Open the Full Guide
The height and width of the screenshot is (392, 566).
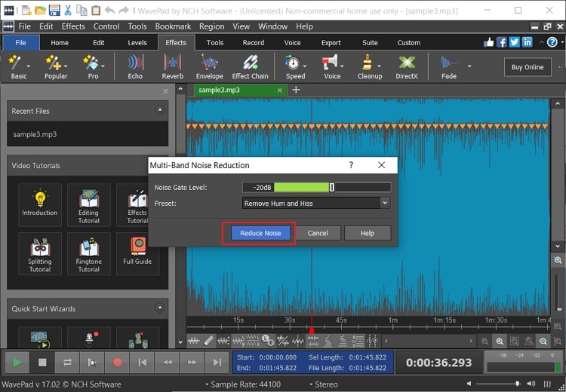click(x=137, y=253)
